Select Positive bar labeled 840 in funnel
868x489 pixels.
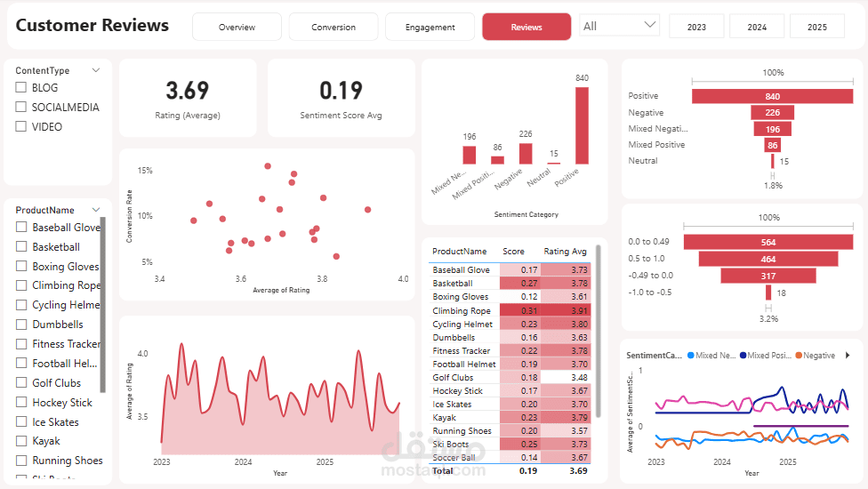tap(772, 96)
